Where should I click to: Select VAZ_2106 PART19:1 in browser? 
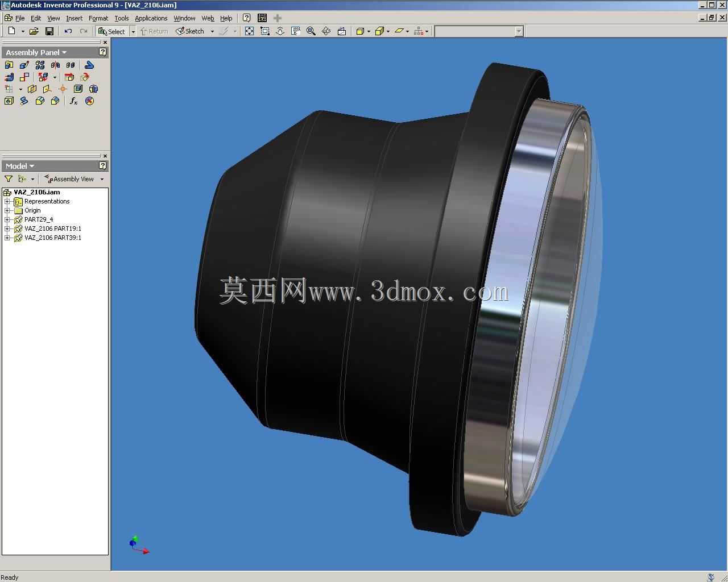[x=53, y=228]
